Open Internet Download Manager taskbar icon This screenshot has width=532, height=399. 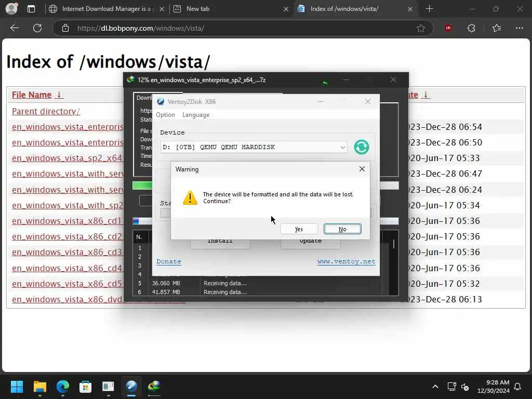click(154, 387)
